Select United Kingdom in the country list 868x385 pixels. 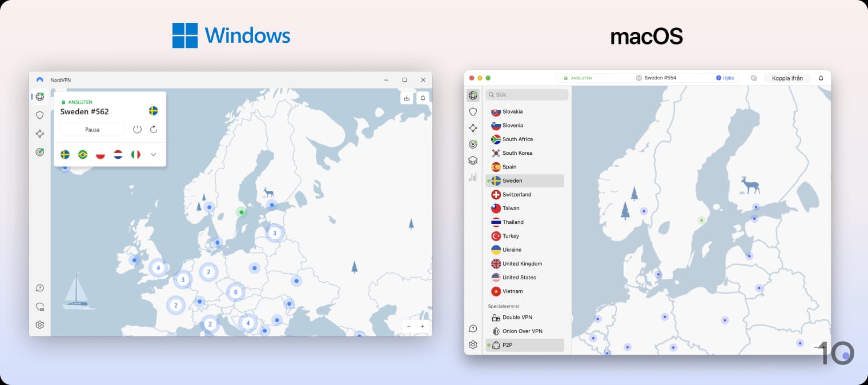tap(525, 263)
